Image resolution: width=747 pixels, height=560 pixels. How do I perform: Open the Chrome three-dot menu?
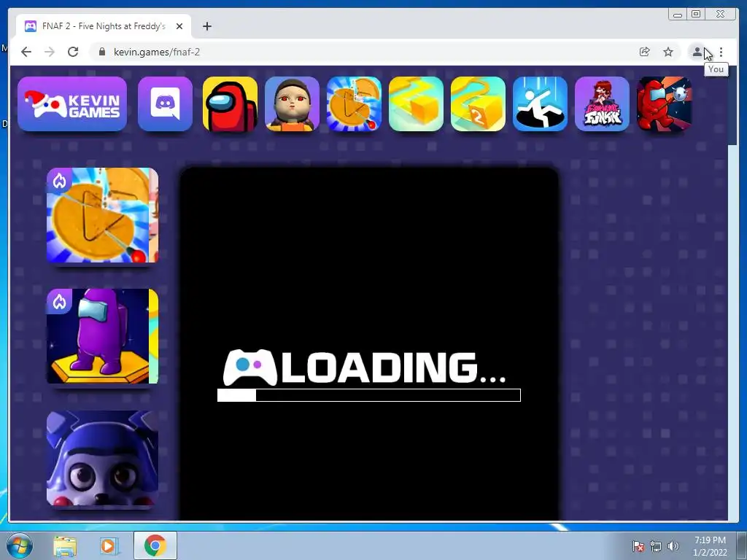721,52
